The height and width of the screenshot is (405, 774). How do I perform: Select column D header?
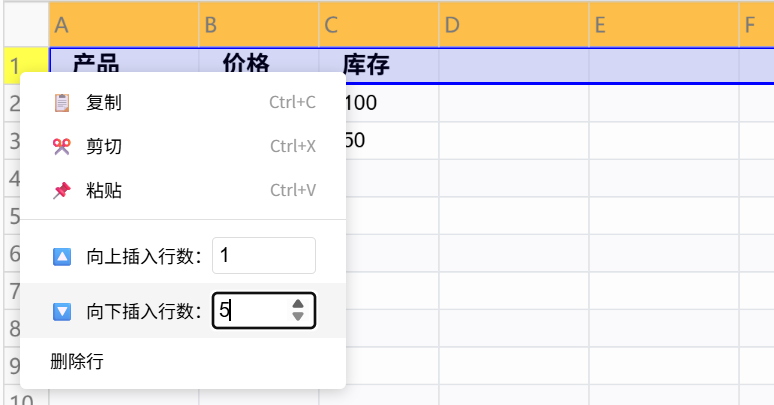[513, 25]
